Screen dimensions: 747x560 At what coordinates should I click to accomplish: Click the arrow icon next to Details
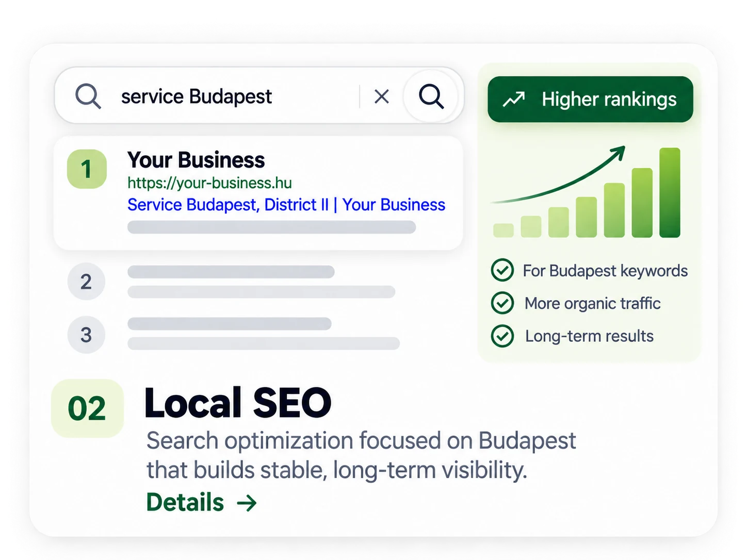coord(247,503)
